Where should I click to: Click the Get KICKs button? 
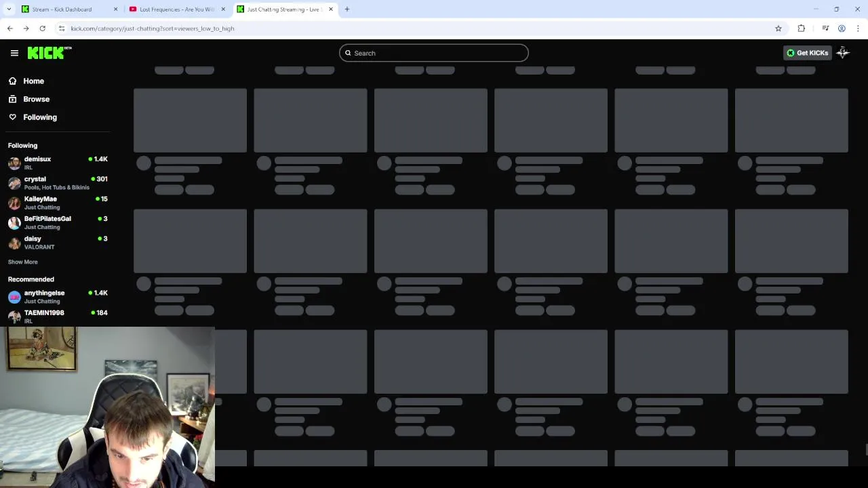pyautogui.click(x=807, y=53)
